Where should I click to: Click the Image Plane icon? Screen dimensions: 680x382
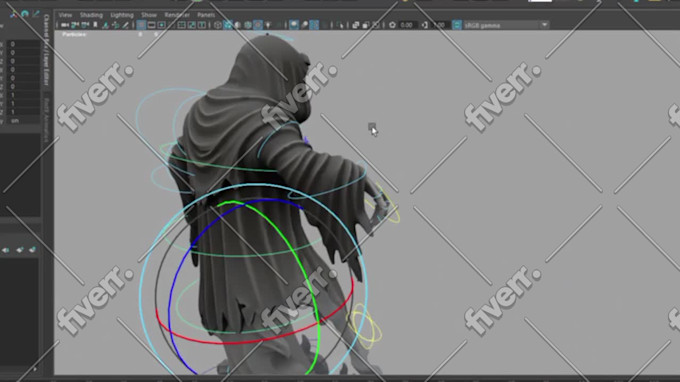click(105, 25)
